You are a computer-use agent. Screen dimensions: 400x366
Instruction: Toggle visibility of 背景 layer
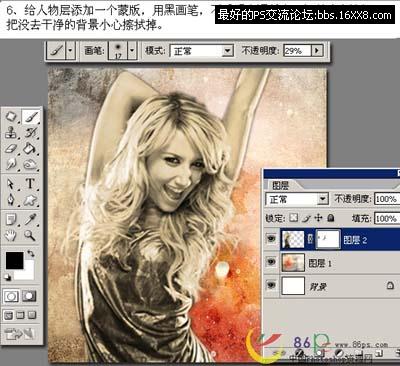(271, 285)
